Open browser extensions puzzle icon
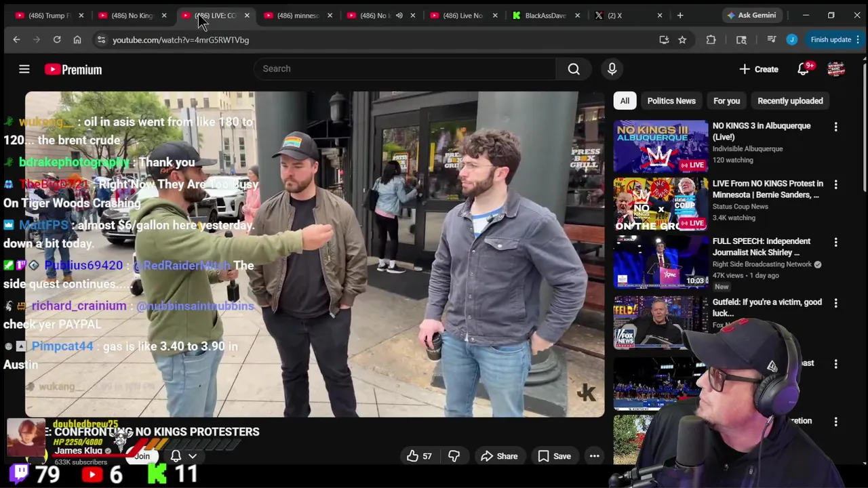 (711, 40)
